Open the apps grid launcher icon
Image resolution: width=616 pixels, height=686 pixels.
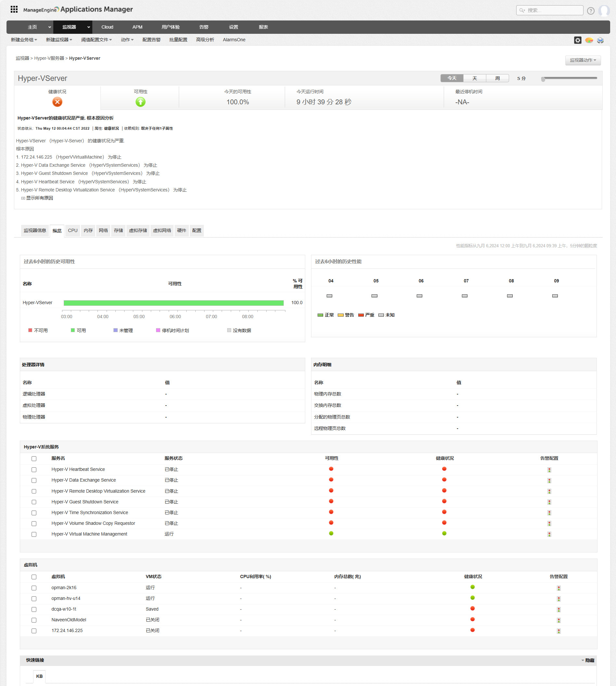click(14, 9)
